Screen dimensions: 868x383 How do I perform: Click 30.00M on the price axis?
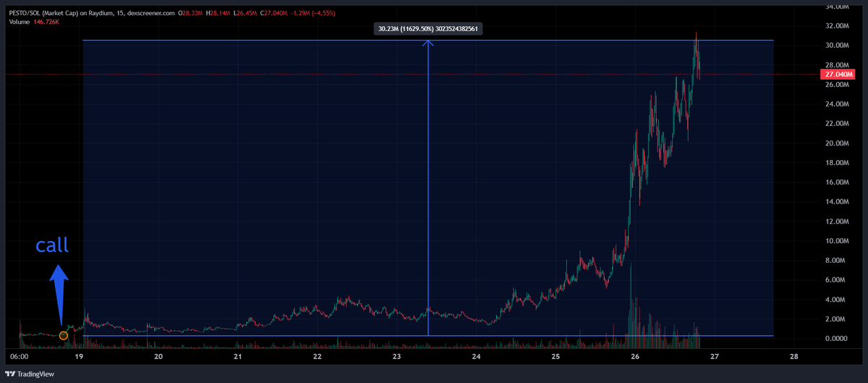point(836,46)
